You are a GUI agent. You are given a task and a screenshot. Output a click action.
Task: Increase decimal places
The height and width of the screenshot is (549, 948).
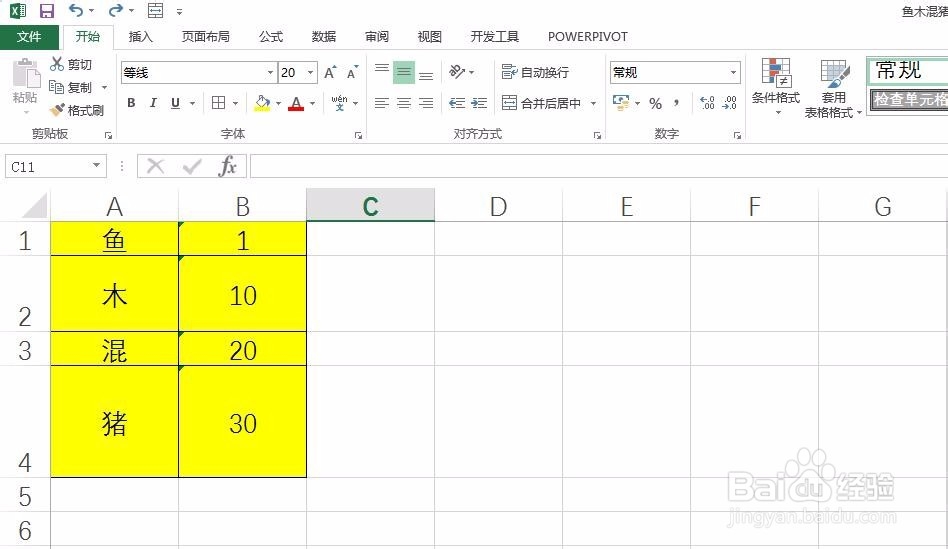click(707, 103)
